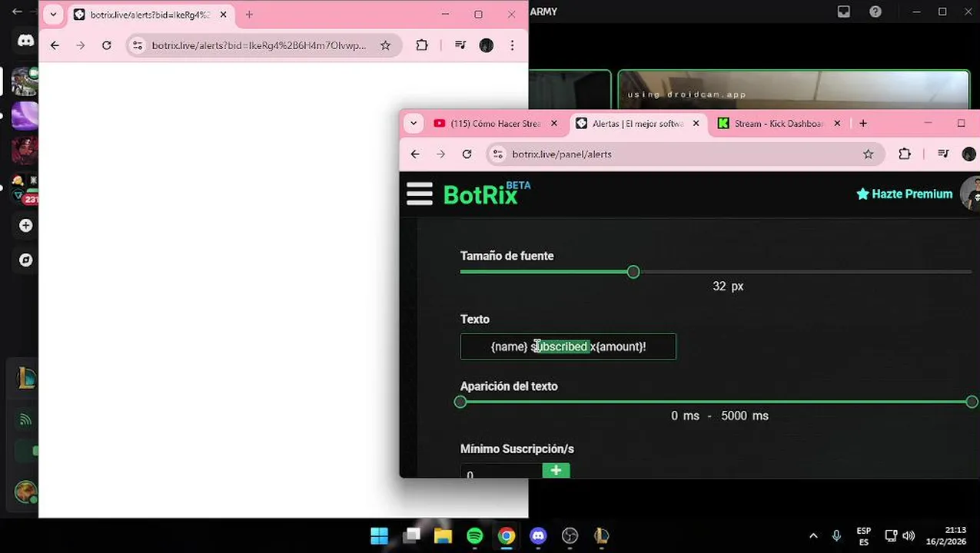
Task: Adjust the Tamaño de fuente slider handle
Action: click(633, 272)
